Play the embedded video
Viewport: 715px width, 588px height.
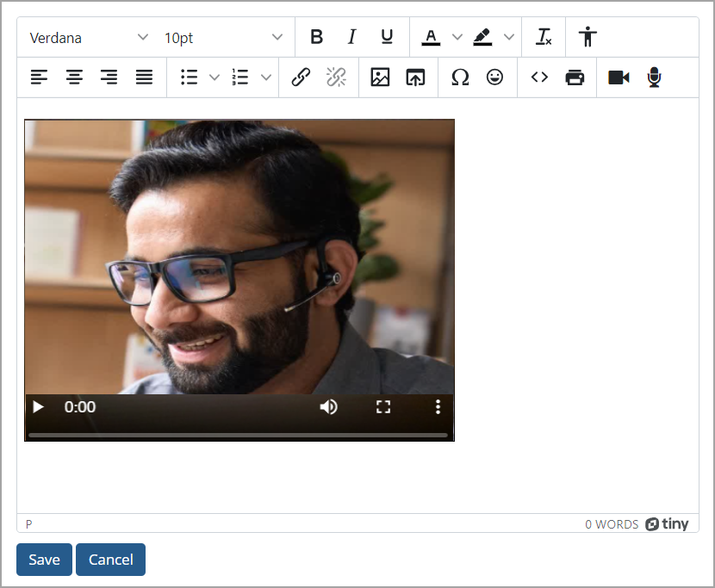click(38, 406)
